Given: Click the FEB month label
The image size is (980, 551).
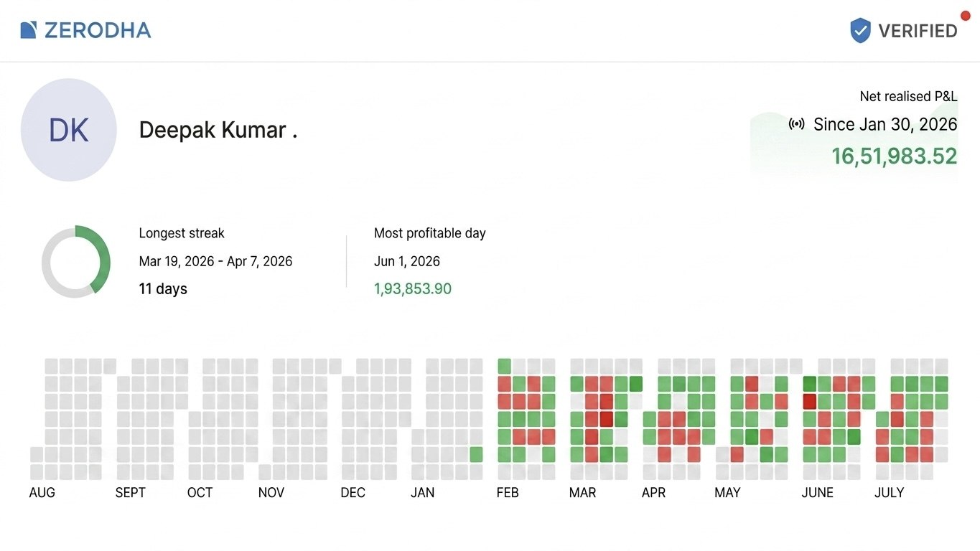Looking at the screenshot, I should pyautogui.click(x=508, y=493).
